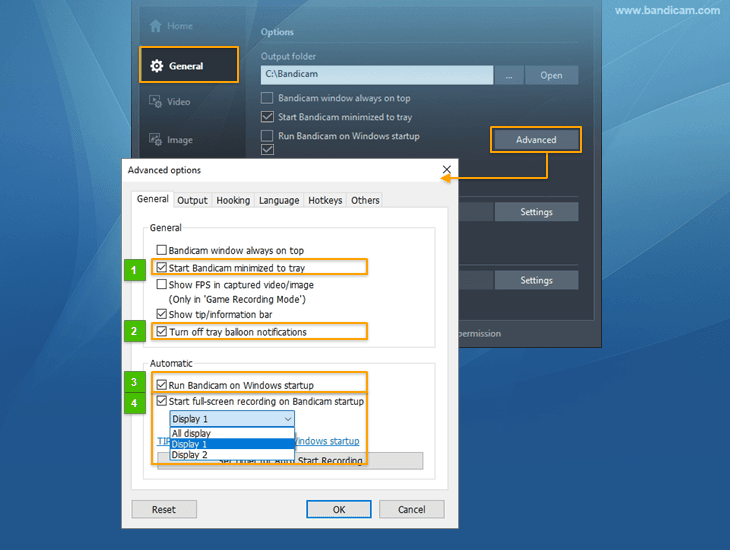This screenshot has height=550, width=730.
Task: Switch to the Others tab
Action: click(365, 200)
